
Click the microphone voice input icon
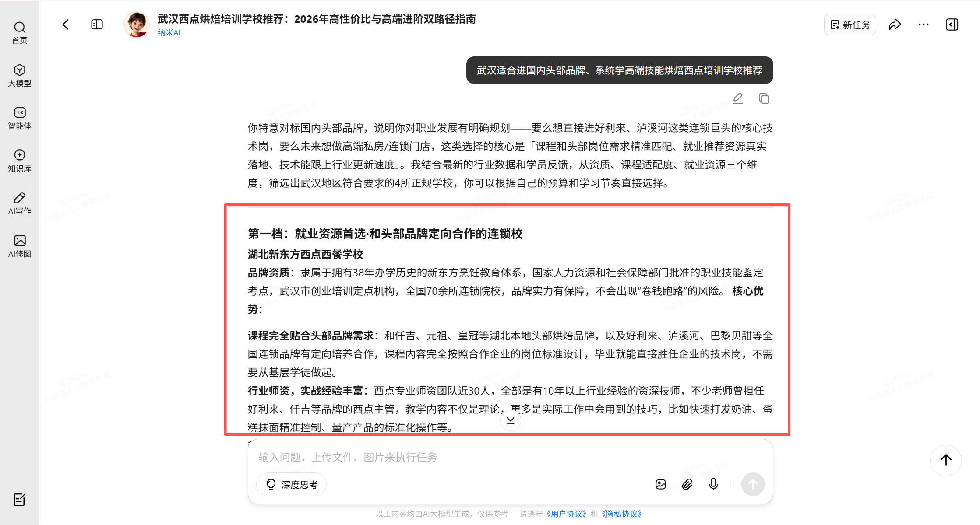coord(713,484)
